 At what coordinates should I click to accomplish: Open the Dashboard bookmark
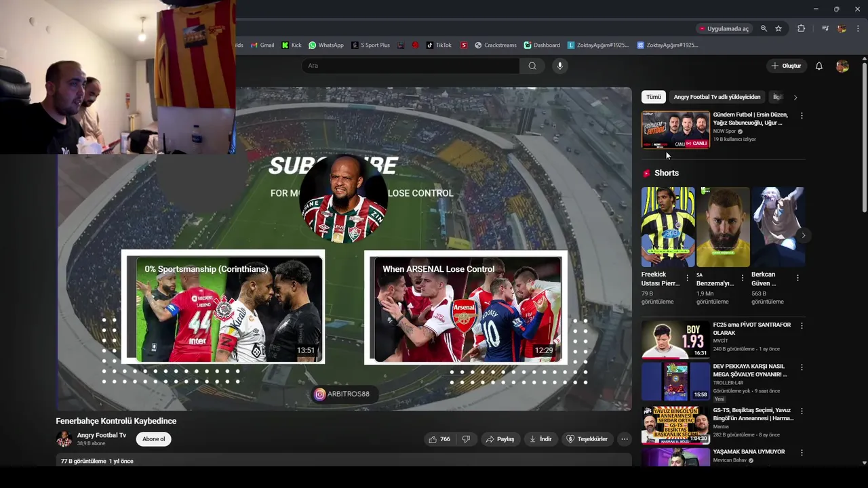[x=542, y=45]
